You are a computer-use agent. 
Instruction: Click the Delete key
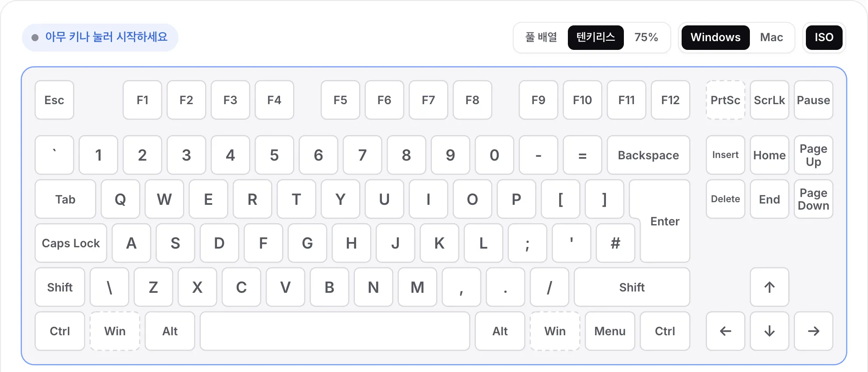(725, 199)
